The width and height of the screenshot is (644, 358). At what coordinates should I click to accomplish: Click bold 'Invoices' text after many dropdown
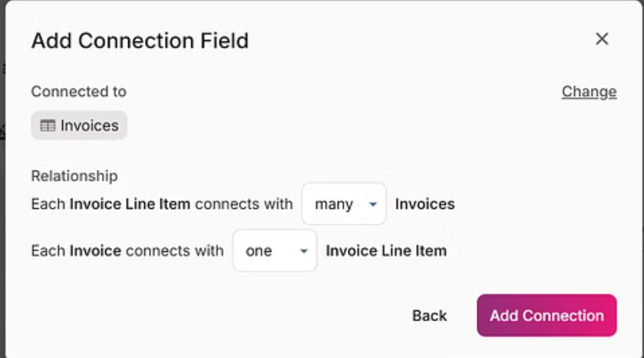point(424,204)
